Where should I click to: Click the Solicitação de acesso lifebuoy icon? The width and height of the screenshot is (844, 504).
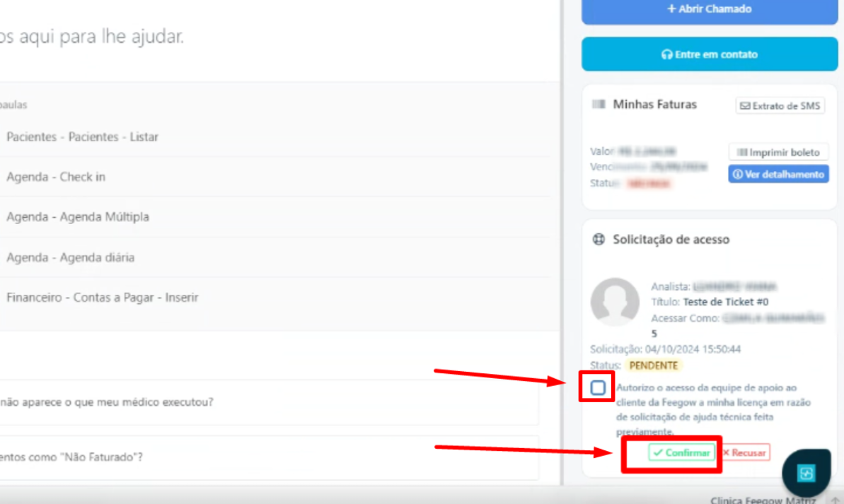coord(599,240)
